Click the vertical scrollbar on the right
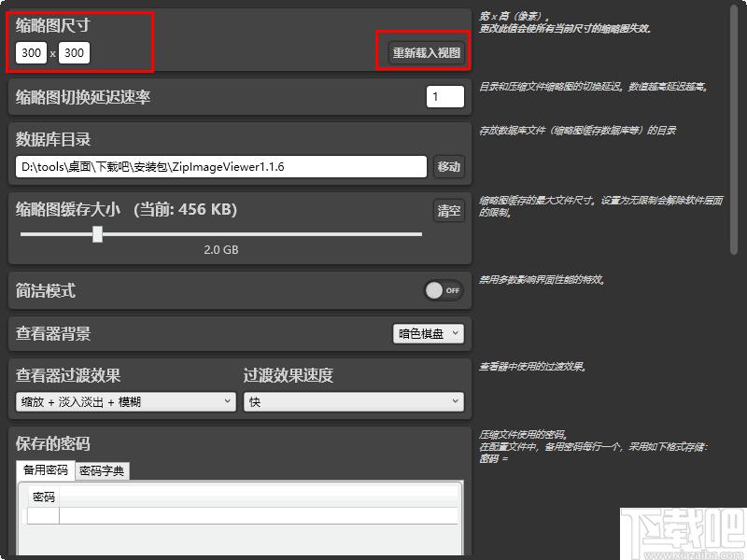747x560 pixels. (734, 131)
